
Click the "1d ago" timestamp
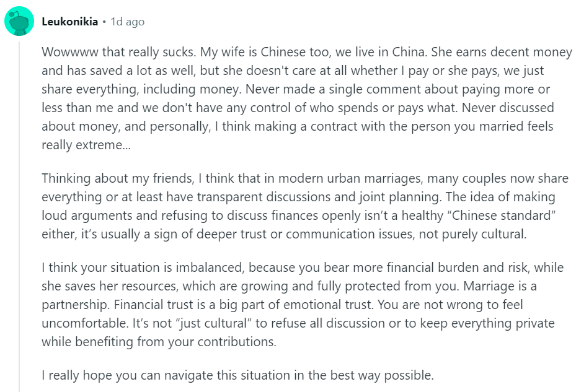[x=128, y=22]
